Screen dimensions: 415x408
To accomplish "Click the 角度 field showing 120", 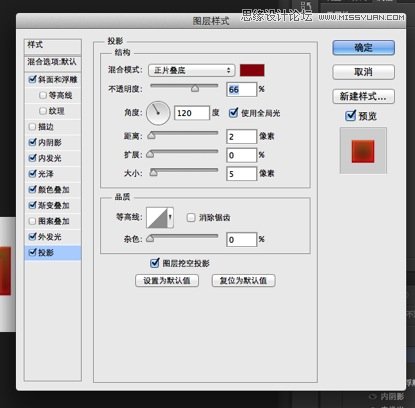I will pyautogui.click(x=192, y=113).
